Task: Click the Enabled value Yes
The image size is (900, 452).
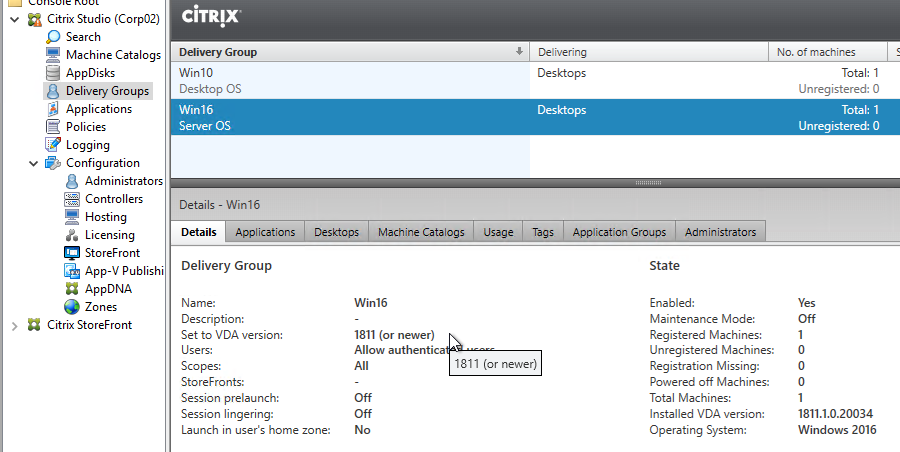Action: [x=806, y=303]
